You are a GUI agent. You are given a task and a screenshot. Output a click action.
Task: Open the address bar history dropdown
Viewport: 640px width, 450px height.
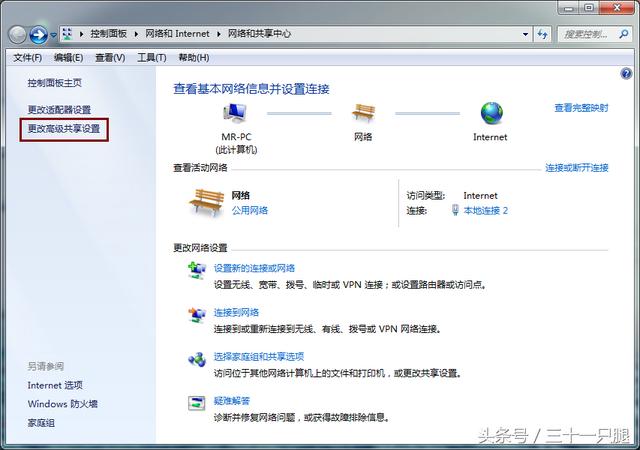525,34
